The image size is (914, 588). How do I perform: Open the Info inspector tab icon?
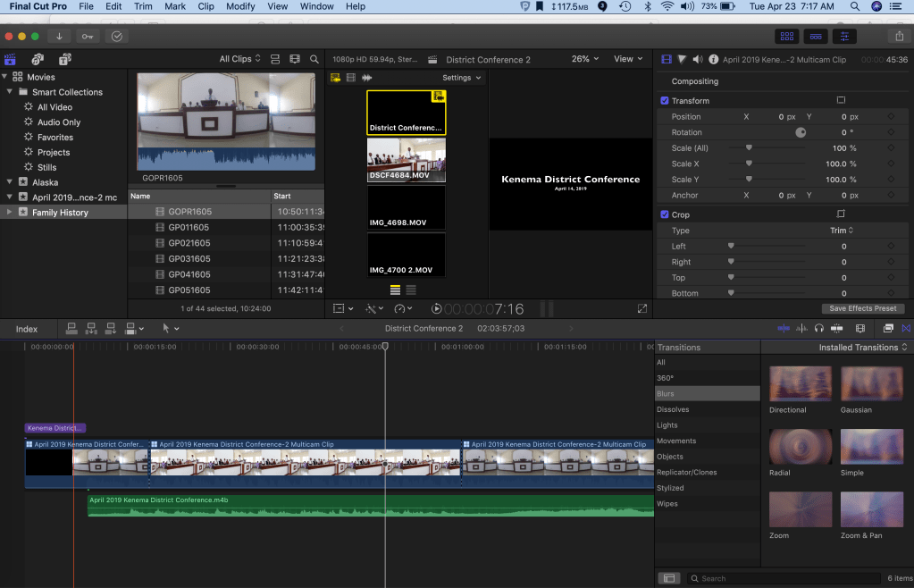click(713, 59)
